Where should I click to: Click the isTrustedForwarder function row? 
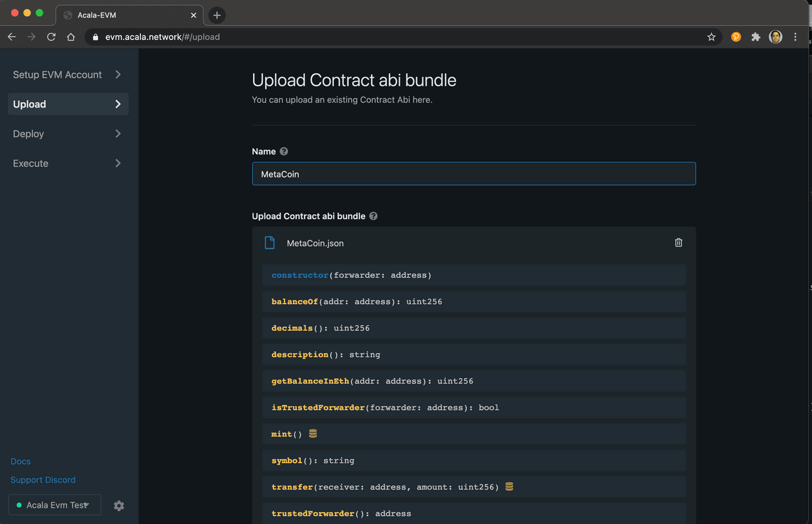474,407
